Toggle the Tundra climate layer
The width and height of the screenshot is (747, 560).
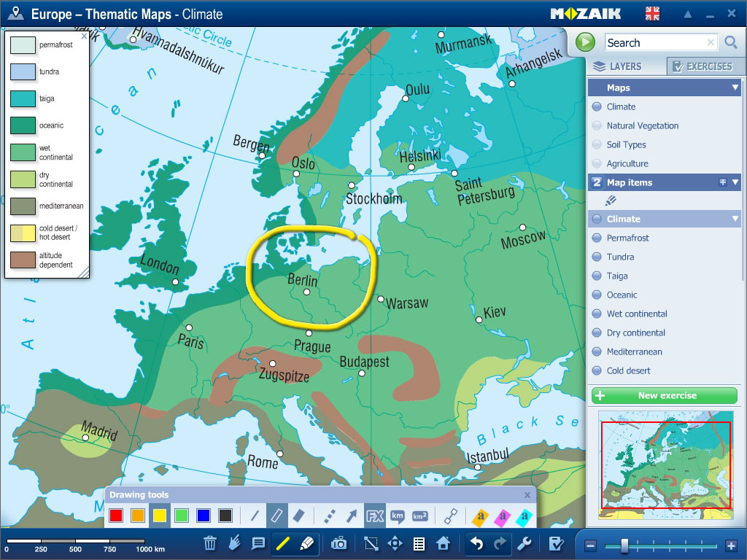point(620,257)
